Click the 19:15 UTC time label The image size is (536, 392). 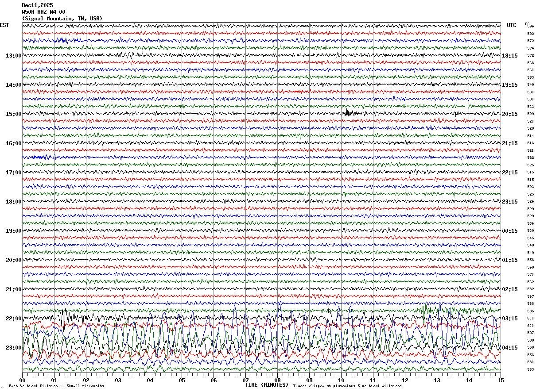[510, 85]
